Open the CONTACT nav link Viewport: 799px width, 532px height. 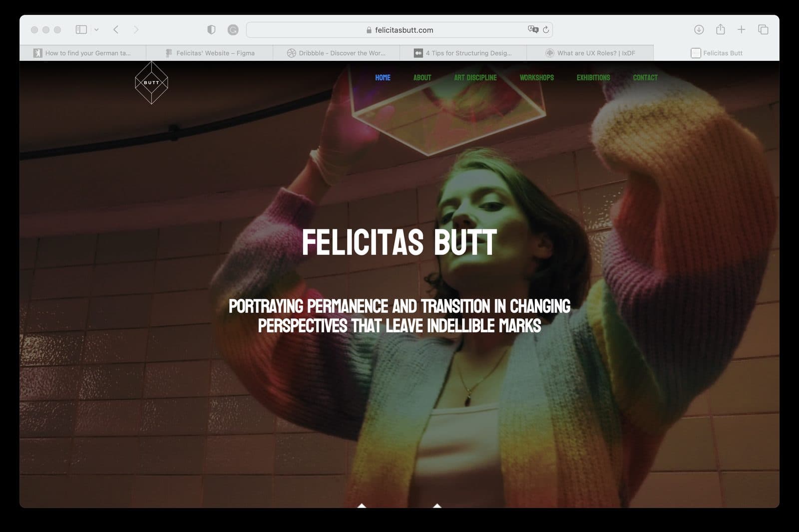(645, 77)
